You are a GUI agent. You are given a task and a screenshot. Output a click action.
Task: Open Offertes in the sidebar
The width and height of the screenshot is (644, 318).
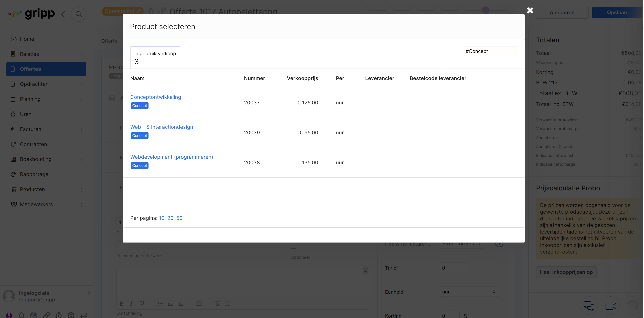[x=46, y=69]
